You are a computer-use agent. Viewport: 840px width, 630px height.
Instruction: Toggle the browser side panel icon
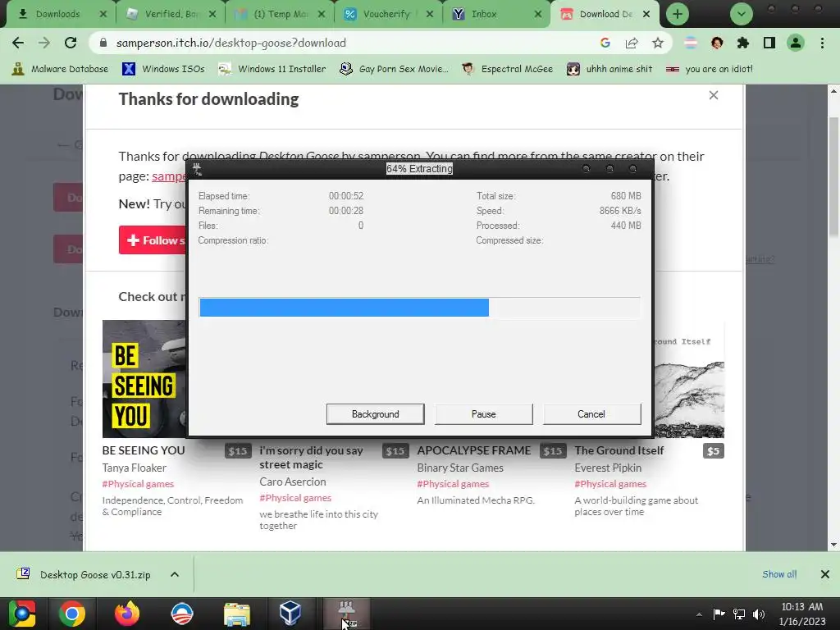coord(769,43)
